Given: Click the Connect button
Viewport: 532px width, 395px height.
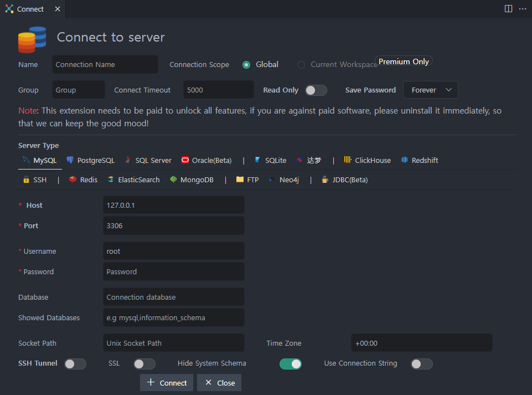Looking at the screenshot, I should (167, 383).
